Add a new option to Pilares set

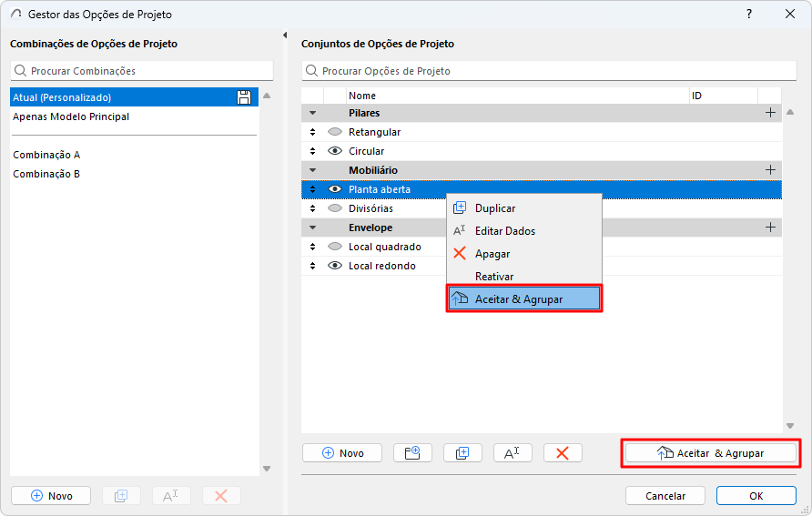point(770,113)
